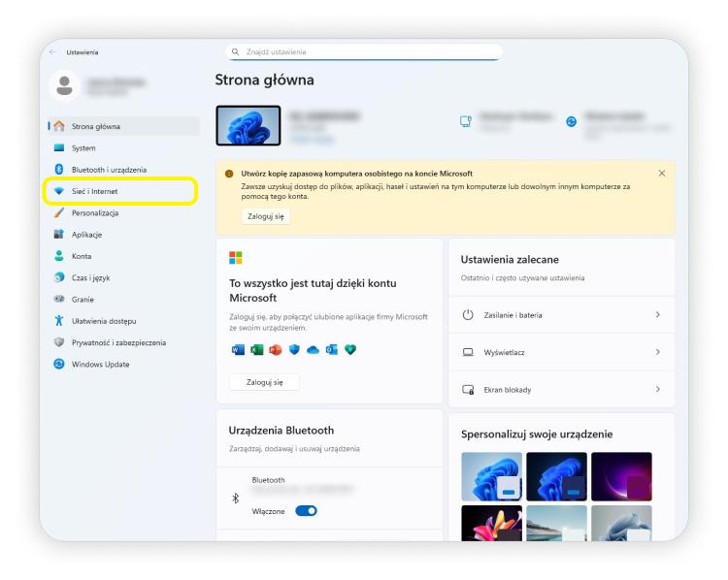
Task: Click the Excel app icon
Action: [257, 349]
